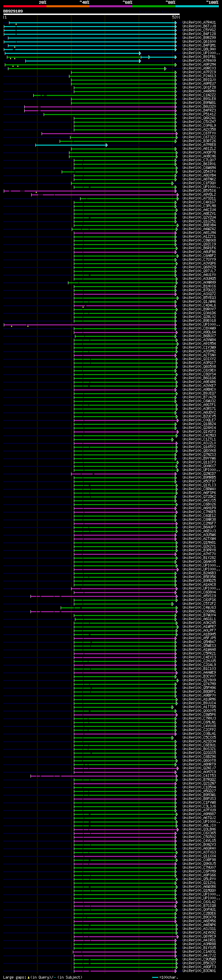
Task: Select the UniRef100_C1N2Z2 label
Action: click(199, 95)
